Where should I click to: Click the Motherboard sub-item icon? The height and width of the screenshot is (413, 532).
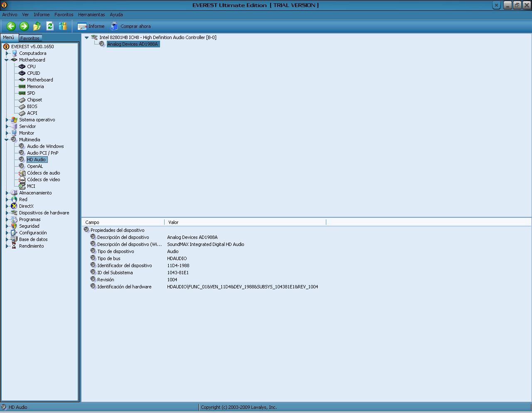click(x=22, y=80)
